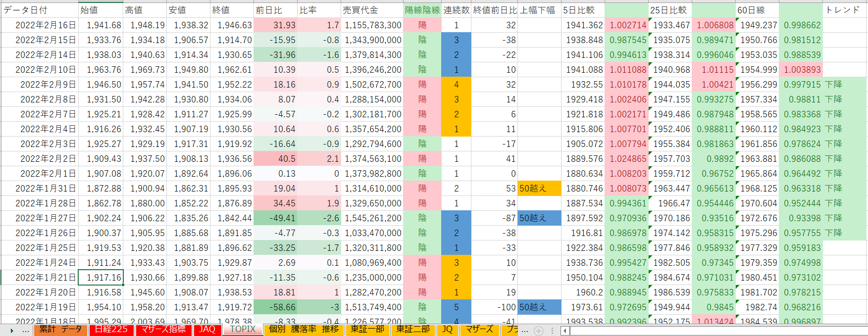Select the orange 50越え cell for January 31
The height and width of the screenshot is (336, 868).
pyautogui.click(x=539, y=189)
